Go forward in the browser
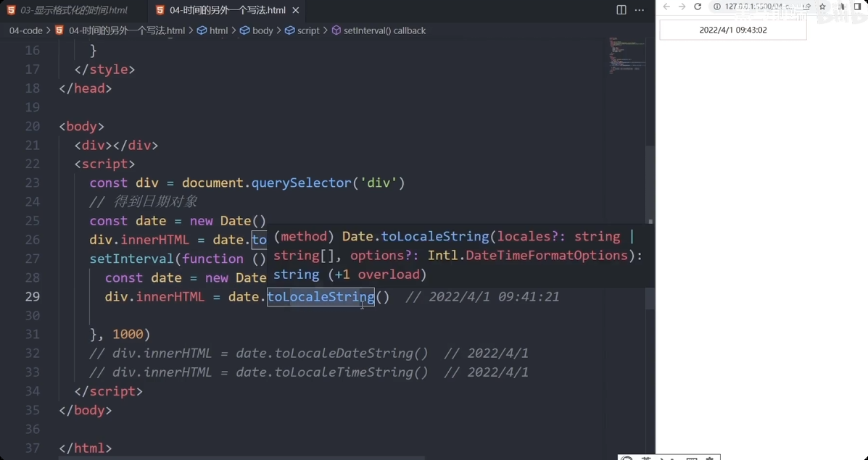Image resolution: width=868 pixels, height=460 pixels. click(x=682, y=7)
